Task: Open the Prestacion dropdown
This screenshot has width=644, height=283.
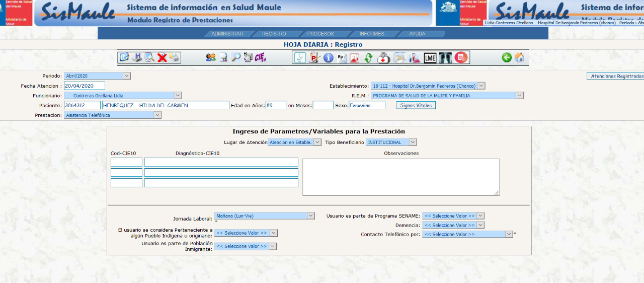Action: [157, 115]
